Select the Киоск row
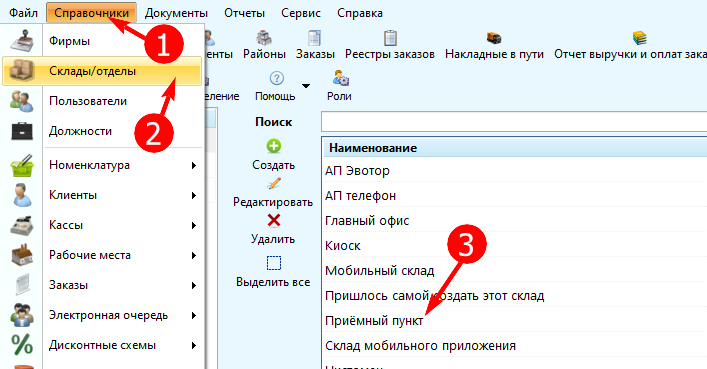The height and width of the screenshot is (369, 707). (x=515, y=246)
